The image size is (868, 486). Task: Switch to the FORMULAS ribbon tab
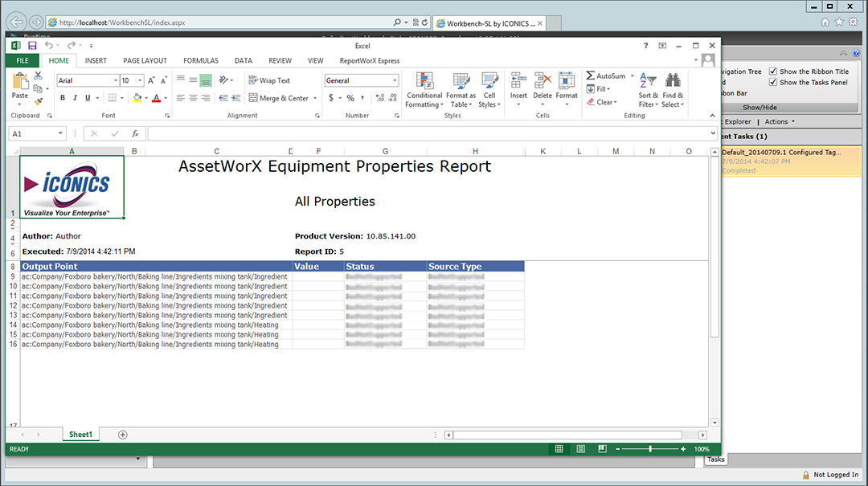(x=200, y=60)
